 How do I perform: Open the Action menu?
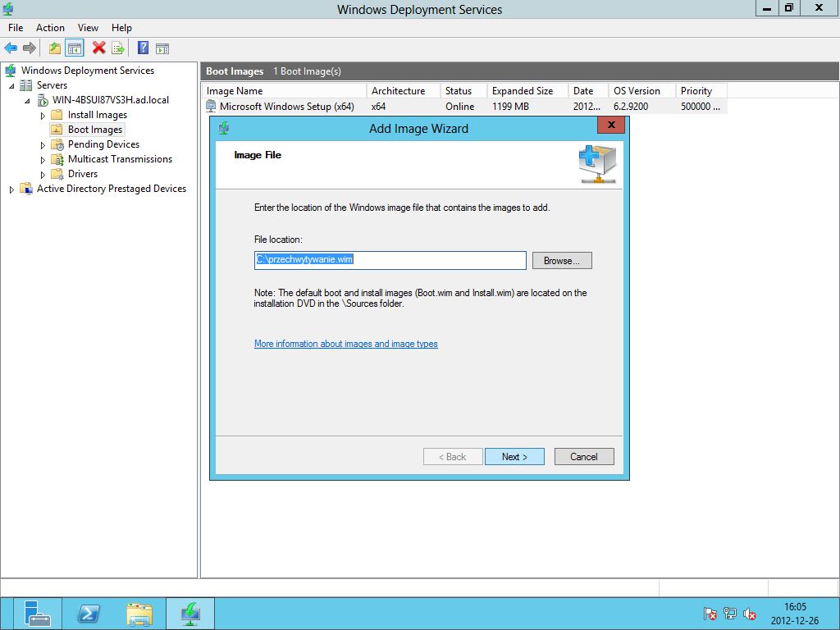pos(50,28)
